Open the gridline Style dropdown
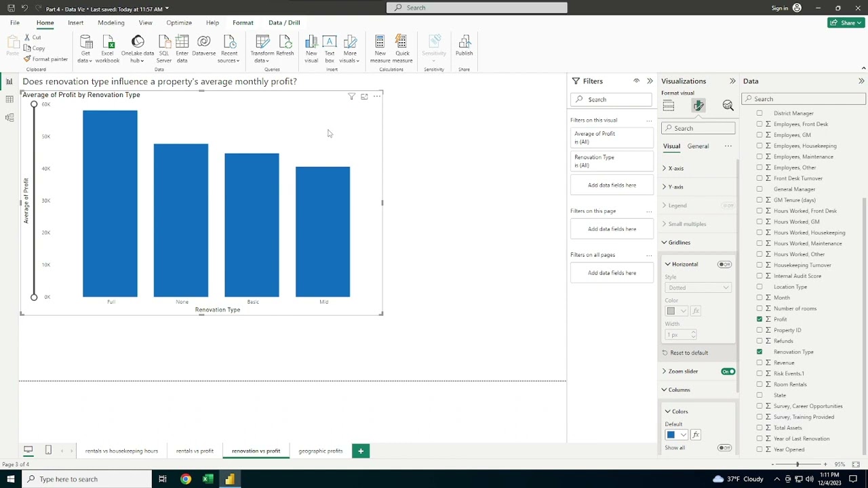Image resolution: width=868 pixels, height=488 pixels. 698,287
